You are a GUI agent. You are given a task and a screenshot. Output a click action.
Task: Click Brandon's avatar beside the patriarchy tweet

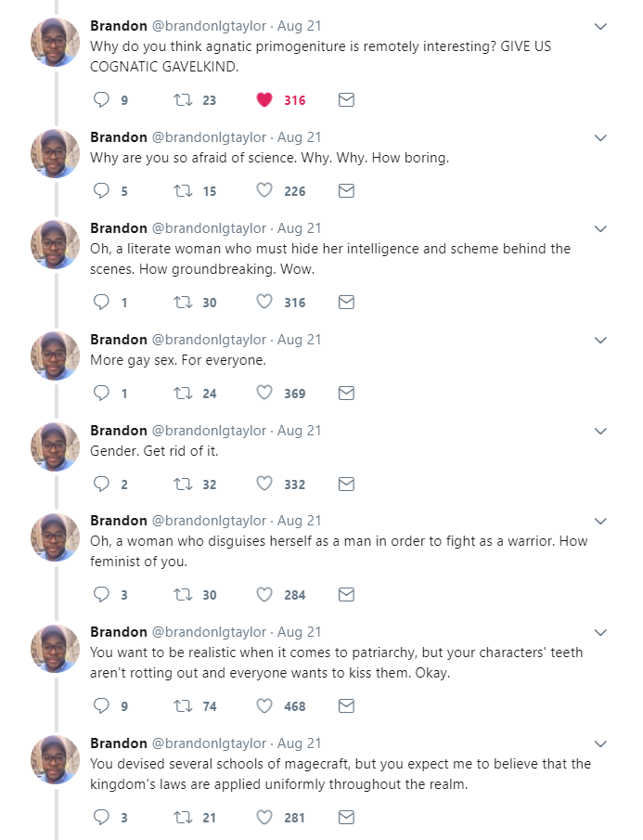coord(56,650)
